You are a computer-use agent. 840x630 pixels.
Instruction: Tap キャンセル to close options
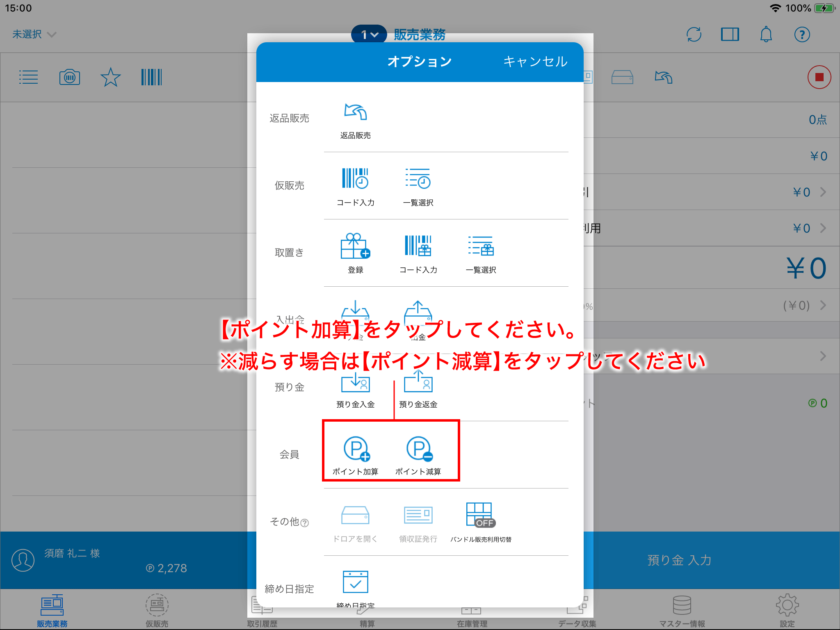tap(535, 62)
